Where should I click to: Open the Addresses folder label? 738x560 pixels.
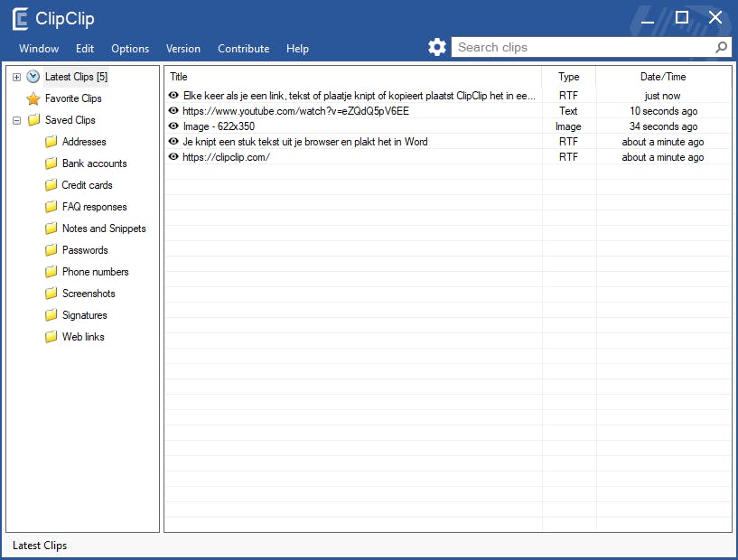point(84,142)
